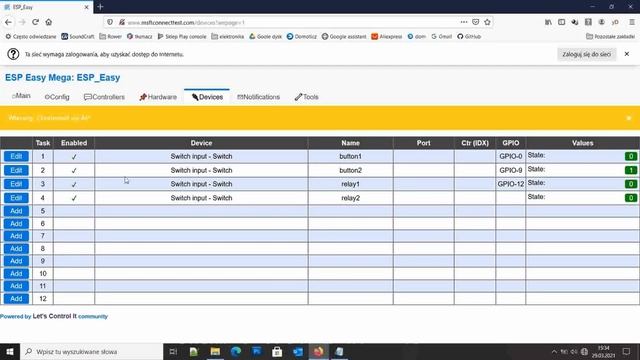The width and height of the screenshot is (640, 360).
Task: Open File Explorer from the taskbar
Action: click(215, 351)
